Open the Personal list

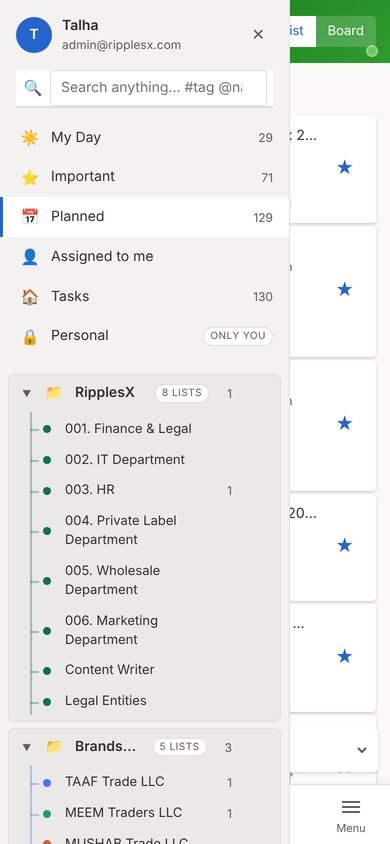(x=145, y=336)
